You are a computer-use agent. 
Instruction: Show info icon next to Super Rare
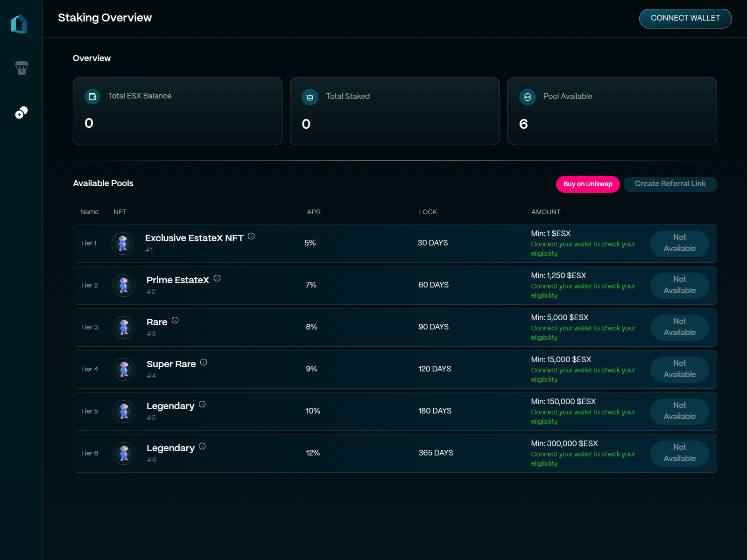pos(204,362)
